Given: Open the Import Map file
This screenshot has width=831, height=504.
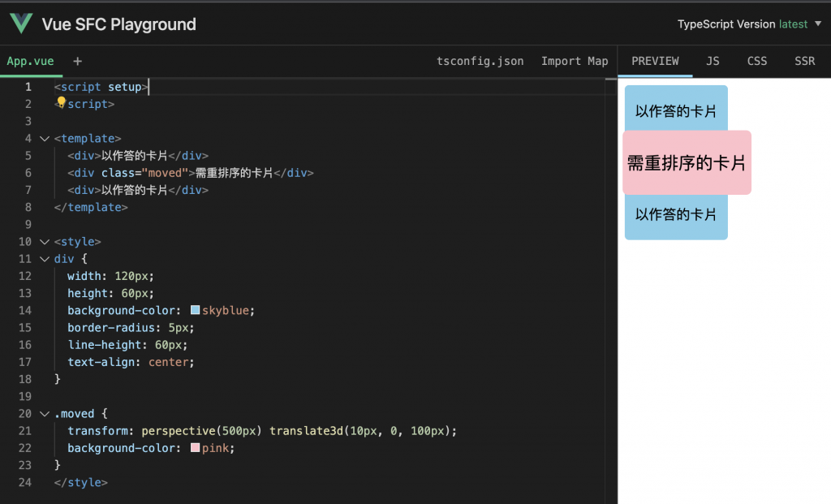Looking at the screenshot, I should pyautogui.click(x=575, y=61).
